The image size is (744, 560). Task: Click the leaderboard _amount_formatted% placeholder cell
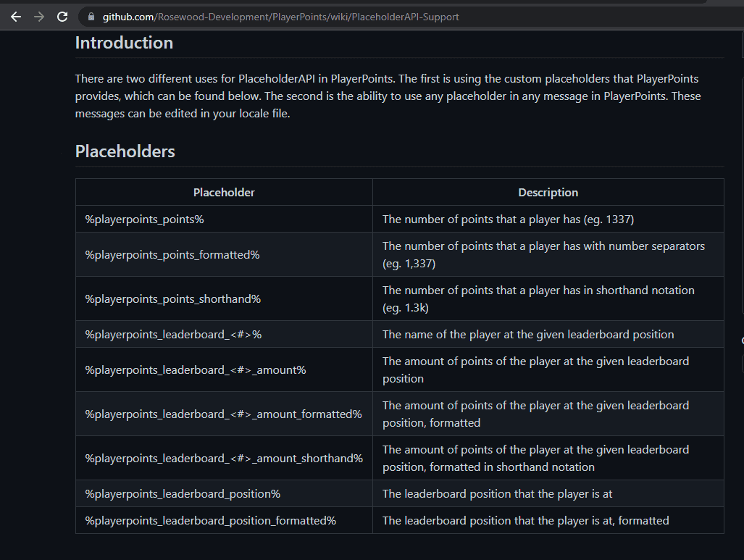pos(223,414)
